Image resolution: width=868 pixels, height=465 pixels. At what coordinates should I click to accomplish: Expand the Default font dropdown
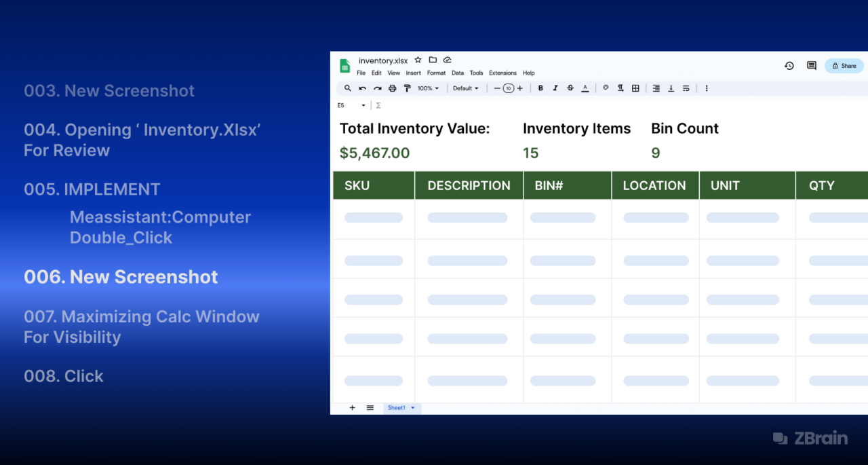click(x=466, y=88)
